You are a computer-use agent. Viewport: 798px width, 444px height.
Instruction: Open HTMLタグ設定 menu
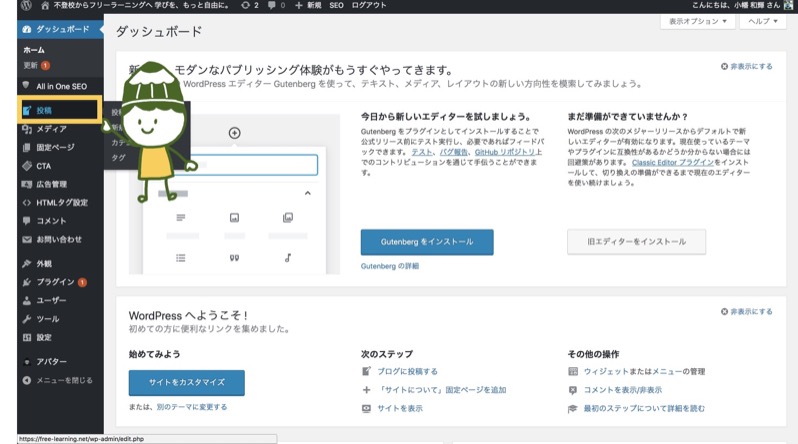[60, 203]
